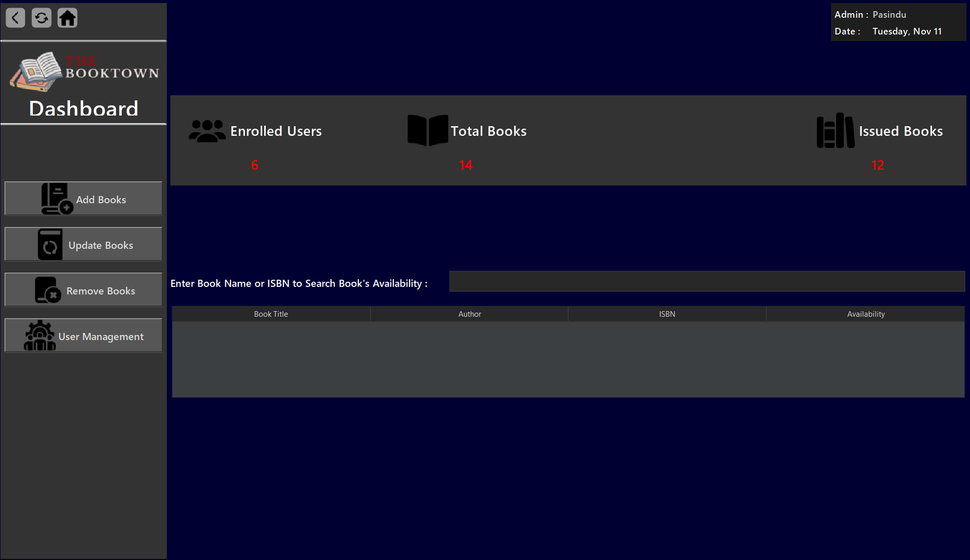Click the Update Books refresh-book icon
This screenshot has width=970, height=560.
[x=50, y=245]
